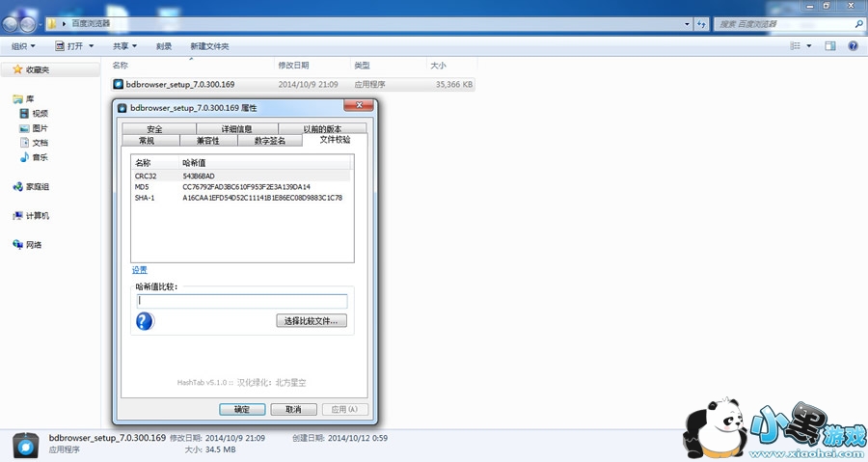Image resolution: width=868 pixels, height=462 pixels.
Task: Open Explorer help question mark icon
Action: pyautogui.click(x=854, y=46)
